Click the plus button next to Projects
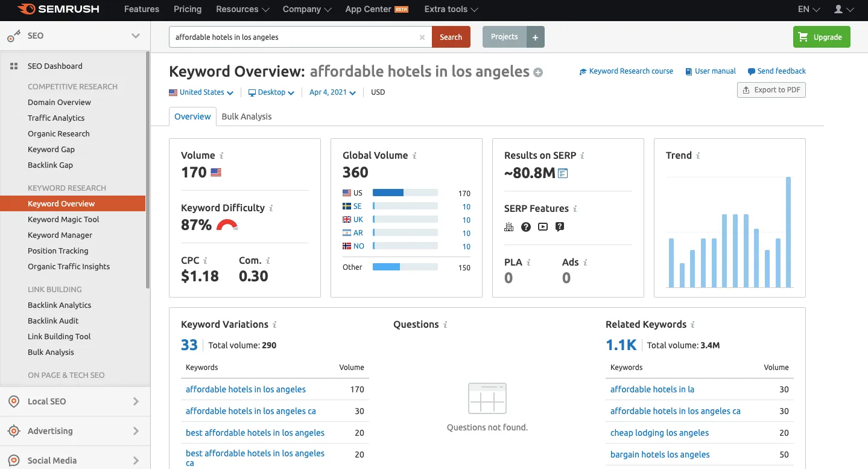Viewport: 868px width, 469px height. click(x=535, y=37)
